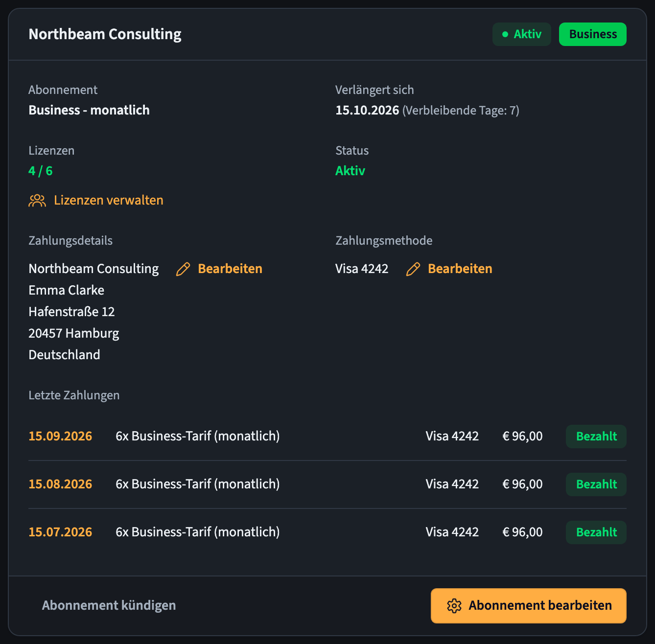Image resolution: width=655 pixels, height=644 pixels.
Task: Click Visa 4242 under Zahlungsmethode
Action: 362,269
